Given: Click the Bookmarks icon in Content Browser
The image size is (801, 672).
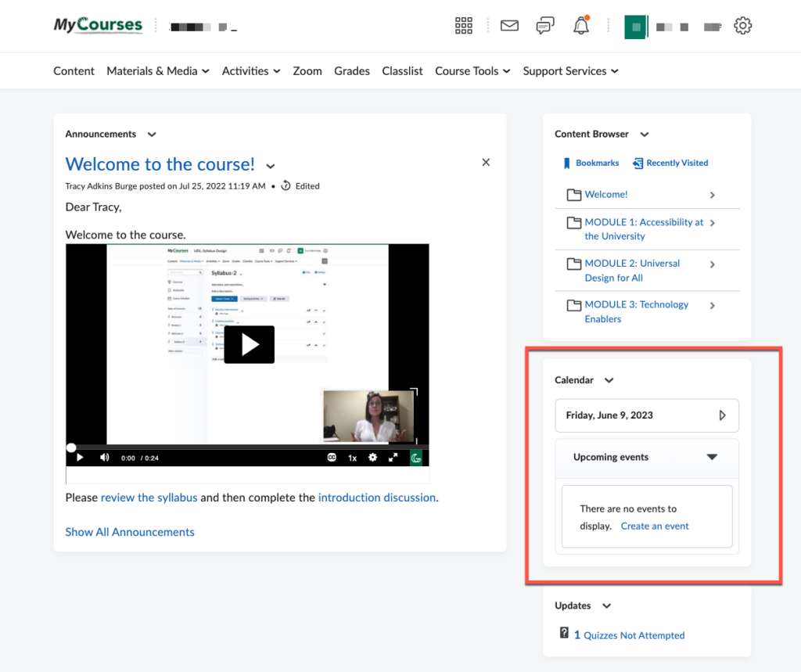Looking at the screenshot, I should [568, 163].
